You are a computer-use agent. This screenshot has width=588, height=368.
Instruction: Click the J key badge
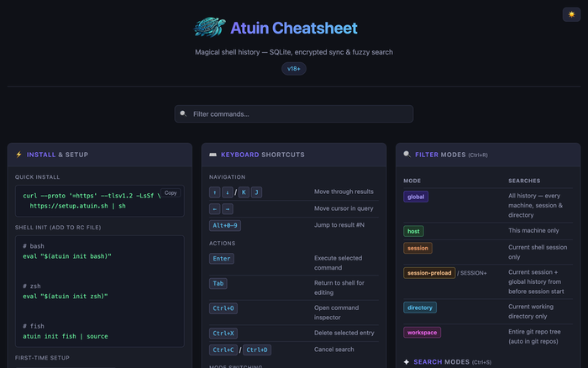coord(256,192)
